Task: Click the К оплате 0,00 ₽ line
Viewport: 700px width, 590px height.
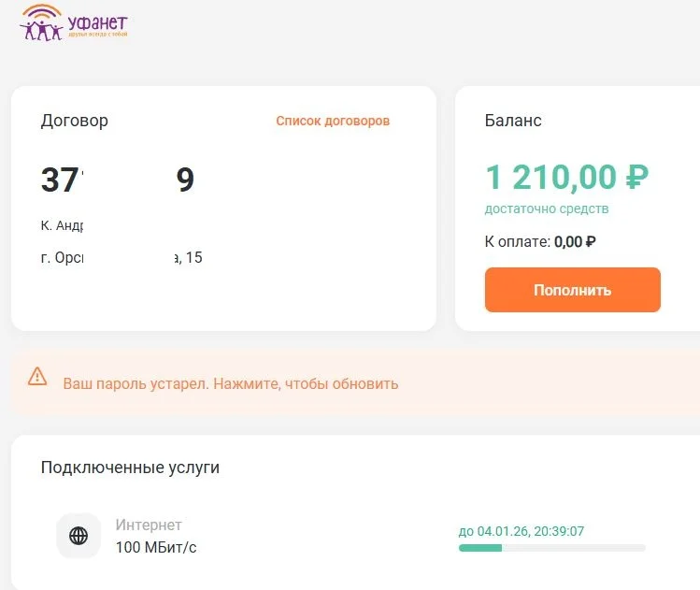Action: tap(540, 241)
